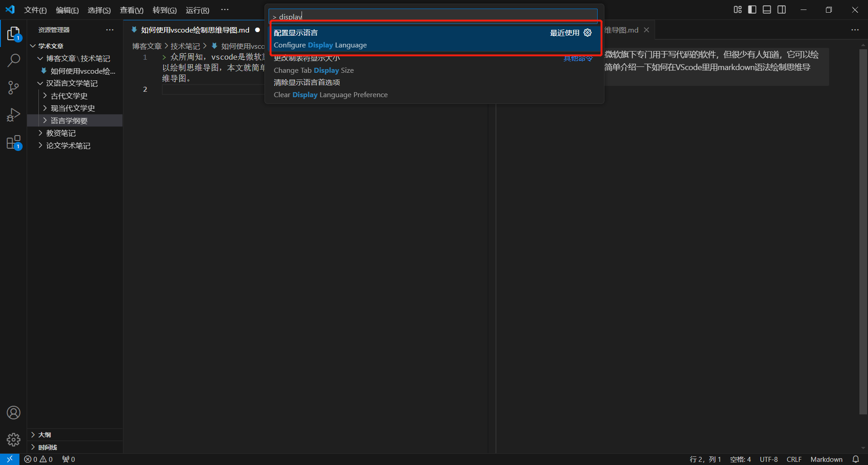The width and height of the screenshot is (868, 465).
Task: Open editor group more actions ellipsis
Action: 855,30
